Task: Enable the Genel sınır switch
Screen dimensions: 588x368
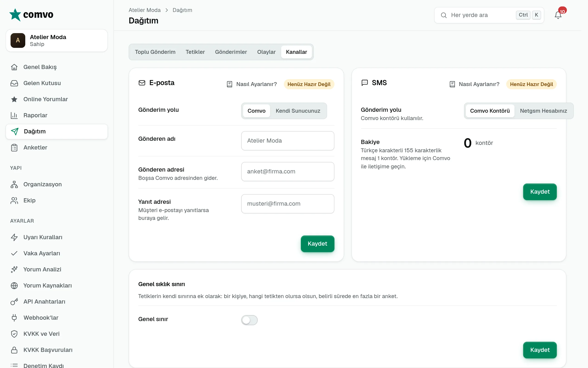Action: 249,320
